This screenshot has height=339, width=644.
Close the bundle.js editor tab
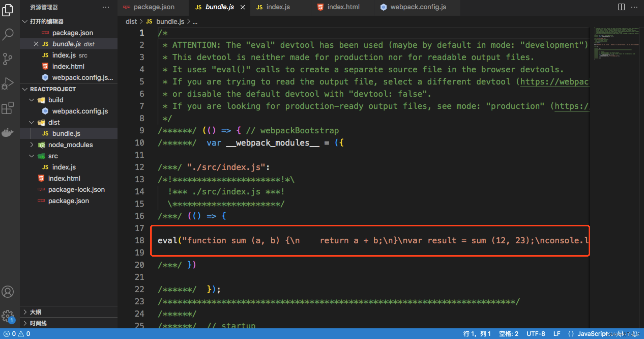coord(243,7)
